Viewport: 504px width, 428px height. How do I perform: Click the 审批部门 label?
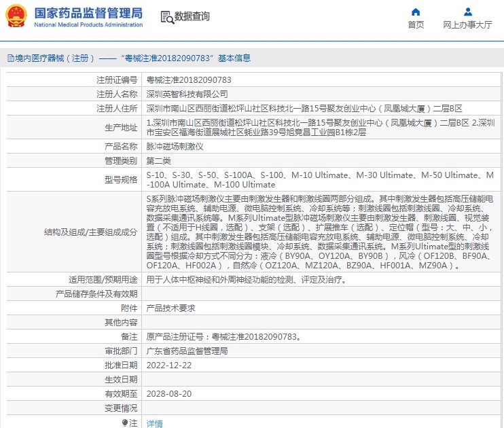pos(121,351)
